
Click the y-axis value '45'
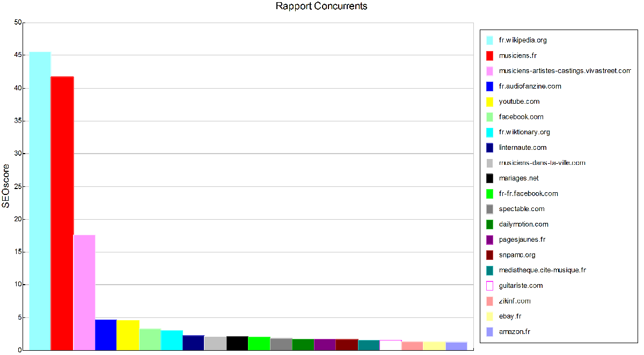[x=18, y=55]
